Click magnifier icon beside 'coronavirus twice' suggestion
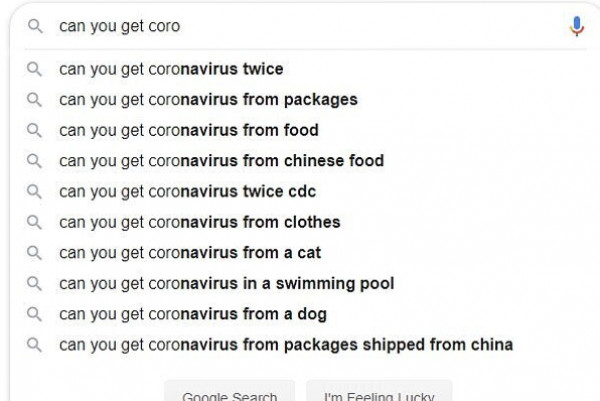Image resolution: width=600 pixels, height=401 pixels. coord(34,70)
